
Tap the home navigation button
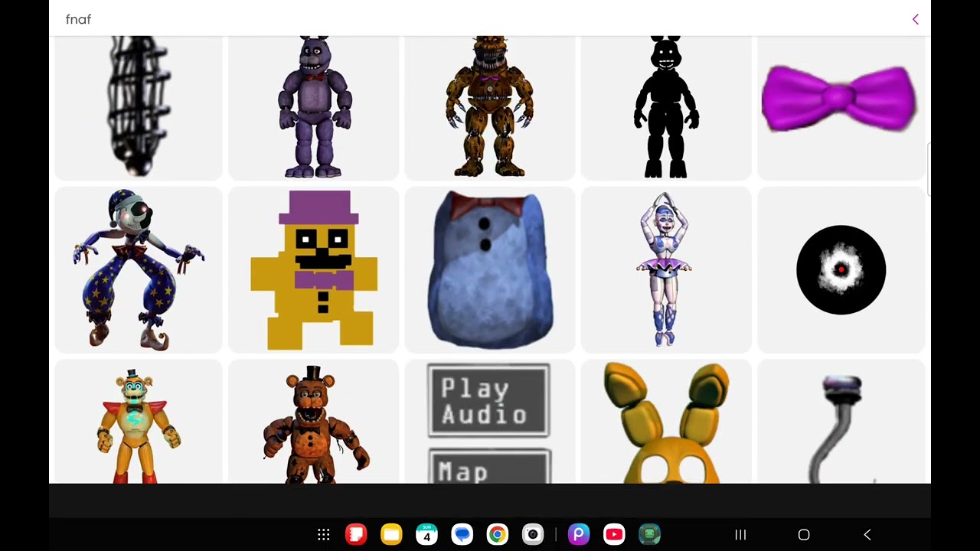point(804,535)
